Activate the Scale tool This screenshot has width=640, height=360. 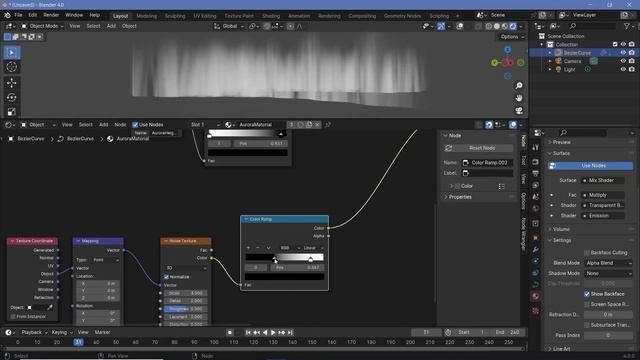[11, 111]
